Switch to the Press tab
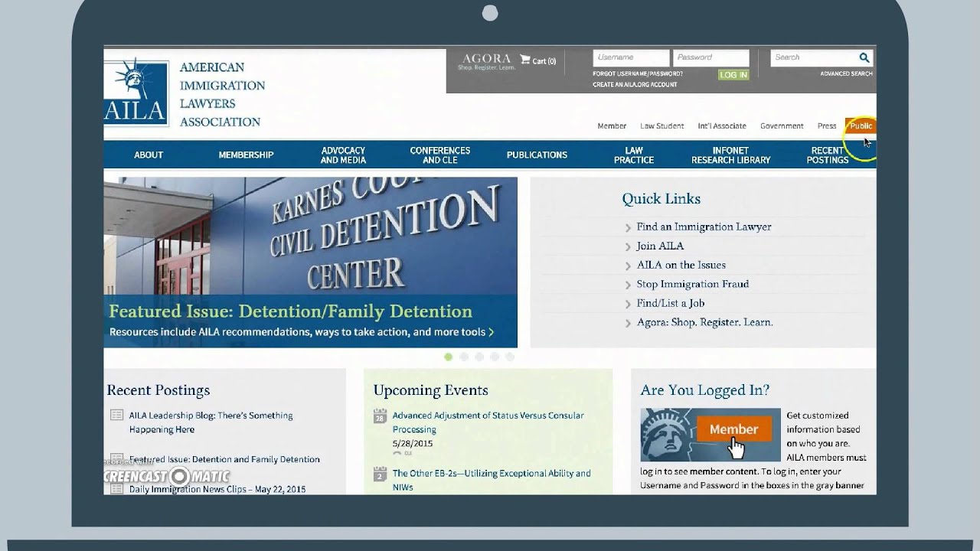This screenshot has width=980, height=551. tap(827, 126)
